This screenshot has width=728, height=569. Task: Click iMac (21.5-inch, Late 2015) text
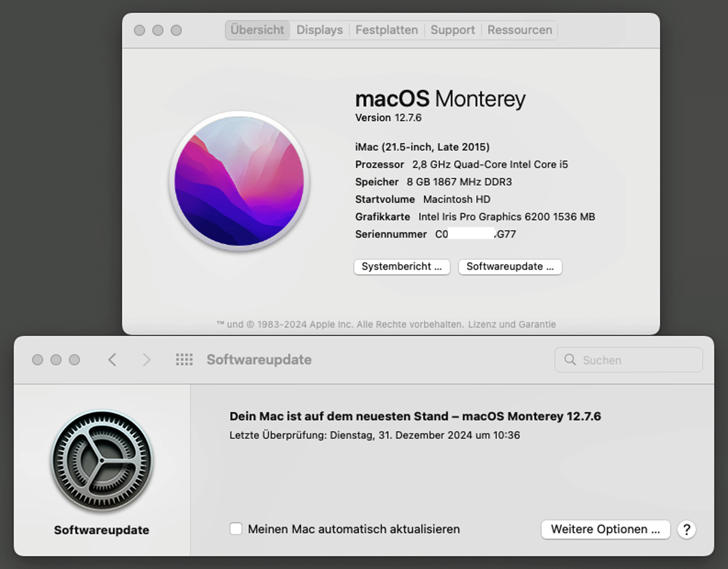pyautogui.click(x=422, y=147)
